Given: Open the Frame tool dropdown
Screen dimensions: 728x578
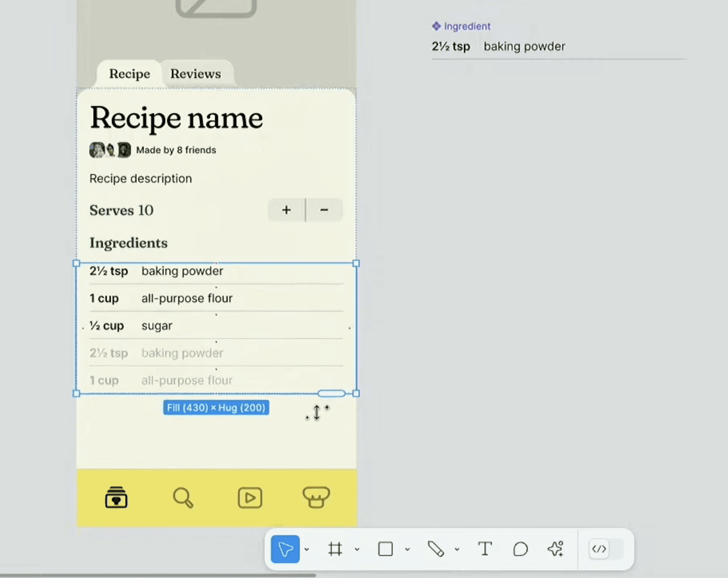Looking at the screenshot, I should point(356,549).
